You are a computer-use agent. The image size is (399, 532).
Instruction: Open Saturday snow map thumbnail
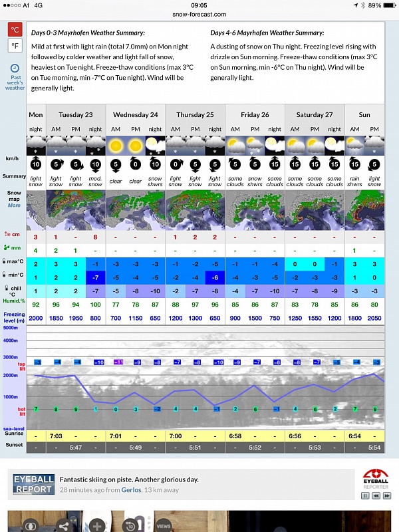[315, 210]
